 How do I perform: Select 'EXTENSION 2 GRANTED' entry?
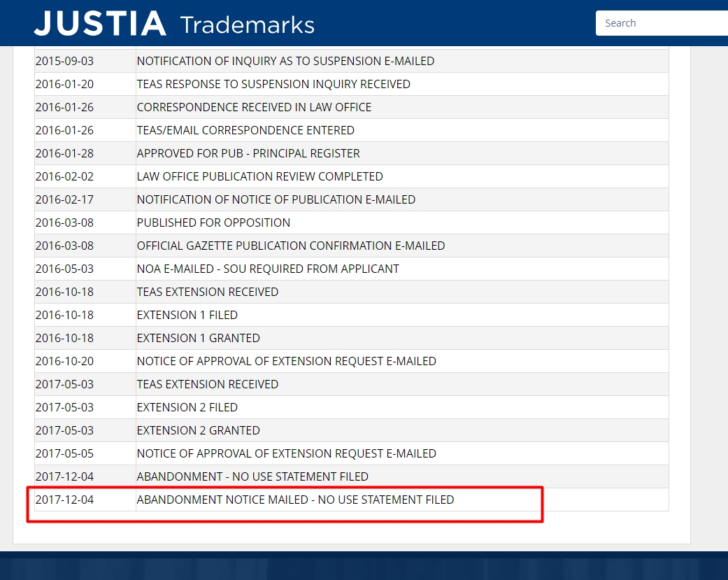pyautogui.click(x=198, y=430)
